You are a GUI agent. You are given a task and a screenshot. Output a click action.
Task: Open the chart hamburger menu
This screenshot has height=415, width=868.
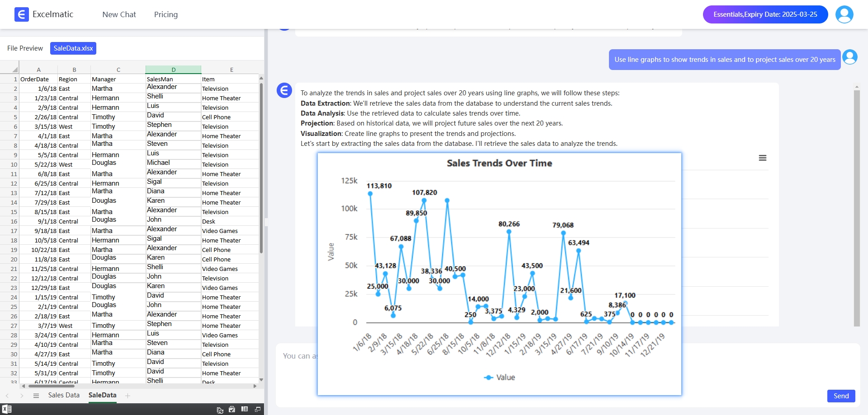pyautogui.click(x=762, y=158)
